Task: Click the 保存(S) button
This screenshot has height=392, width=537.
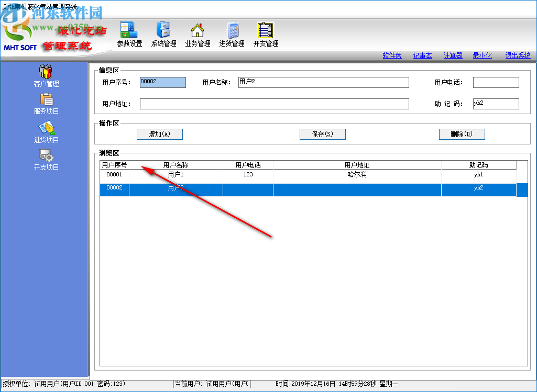Action: click(x=323, y=134)
